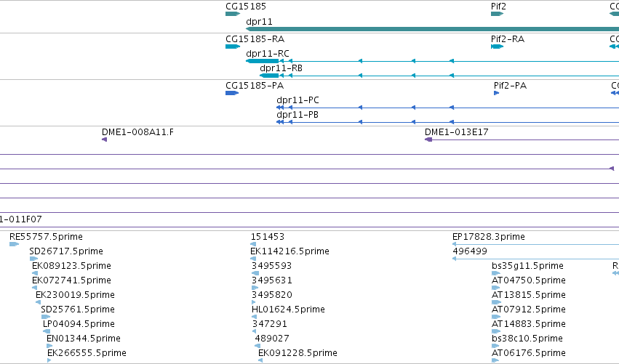Viewport: 619px width, 364px height.
Task: Click the dpr11-RB transcript exon block
Action: [269, 76]
